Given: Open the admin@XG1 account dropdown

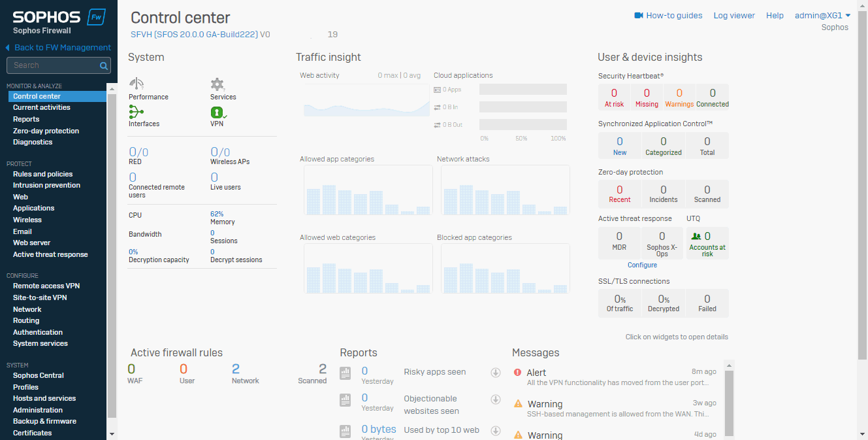Looking at the screenshot, I should tap(822, 16).
